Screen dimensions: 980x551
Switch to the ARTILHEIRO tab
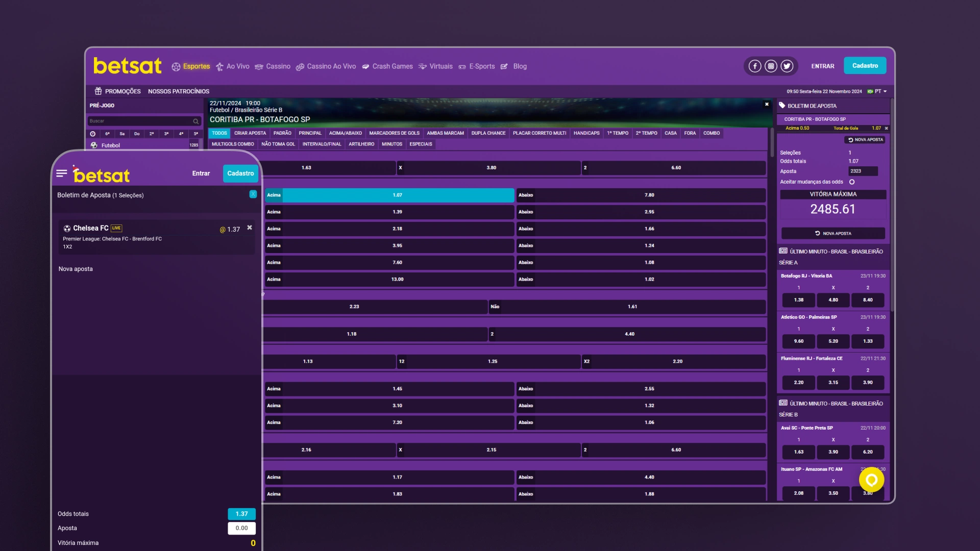coord(361,144)
